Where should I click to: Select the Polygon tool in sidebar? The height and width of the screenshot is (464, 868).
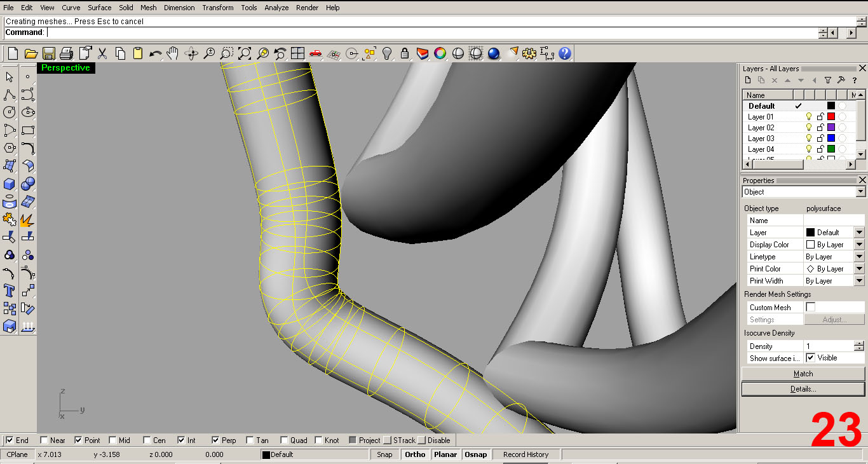coord(10,148)
